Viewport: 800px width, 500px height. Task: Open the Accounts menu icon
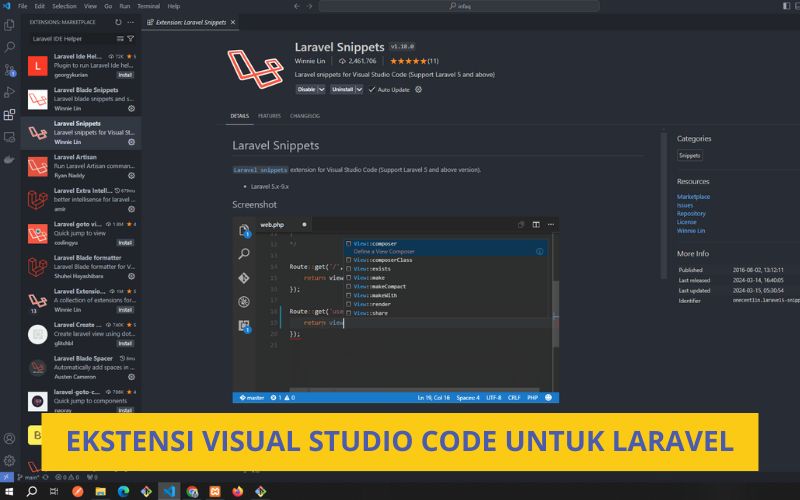pos(9,438)
